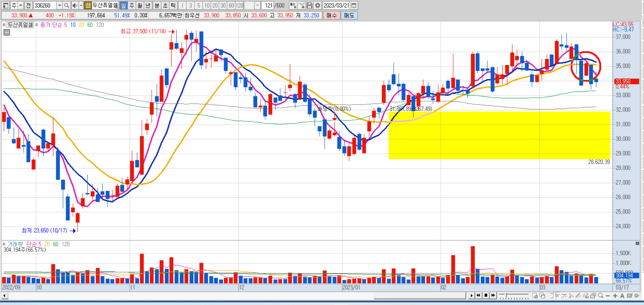Toggle the left side panel icon
This screenshot has width=644, height=305.
tap(5, 5)
